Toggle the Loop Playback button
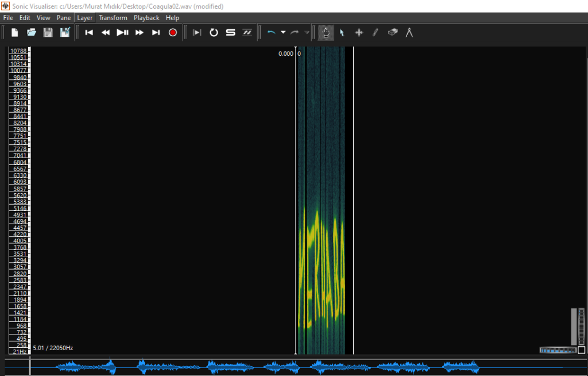Image resolution: width=588 pixels, height=376 pixels. point(214,33)
